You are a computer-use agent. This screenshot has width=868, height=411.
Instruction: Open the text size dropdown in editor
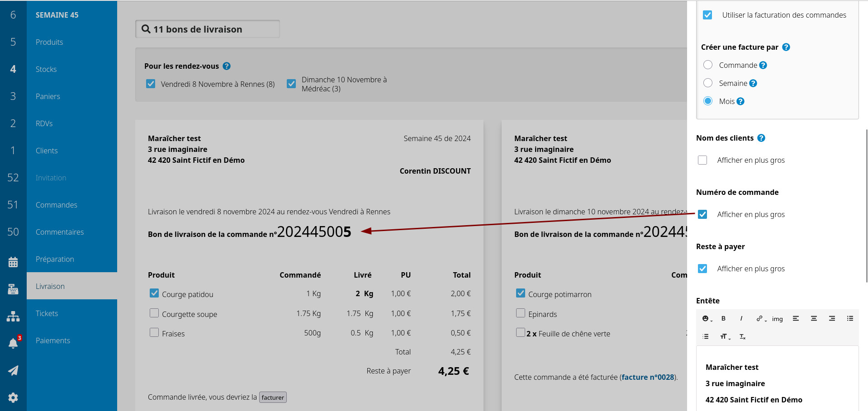click(725, 336)
